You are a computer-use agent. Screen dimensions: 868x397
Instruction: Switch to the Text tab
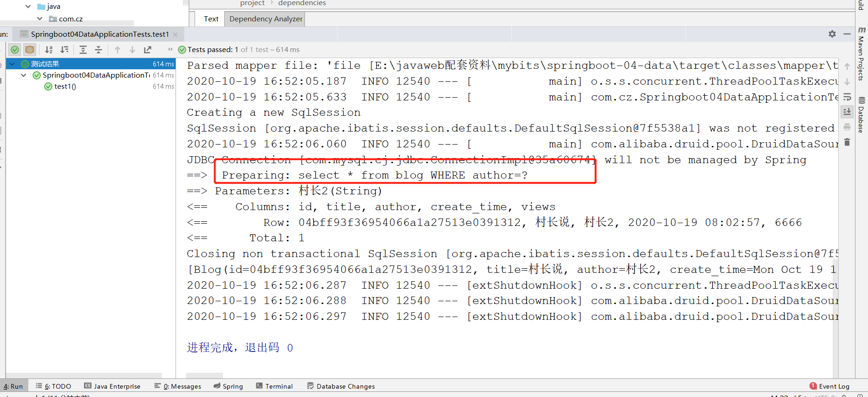click(211, 19)
